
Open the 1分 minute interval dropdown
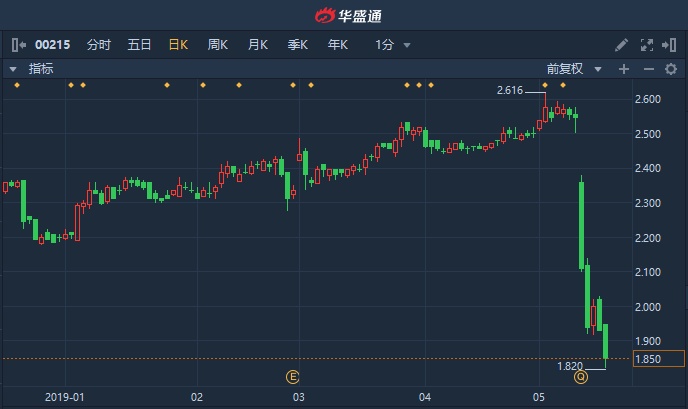coord(392,45)
